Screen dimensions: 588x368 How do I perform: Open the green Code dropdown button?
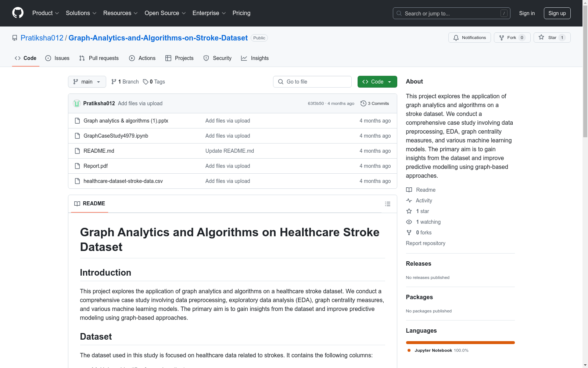click(377, 82)
